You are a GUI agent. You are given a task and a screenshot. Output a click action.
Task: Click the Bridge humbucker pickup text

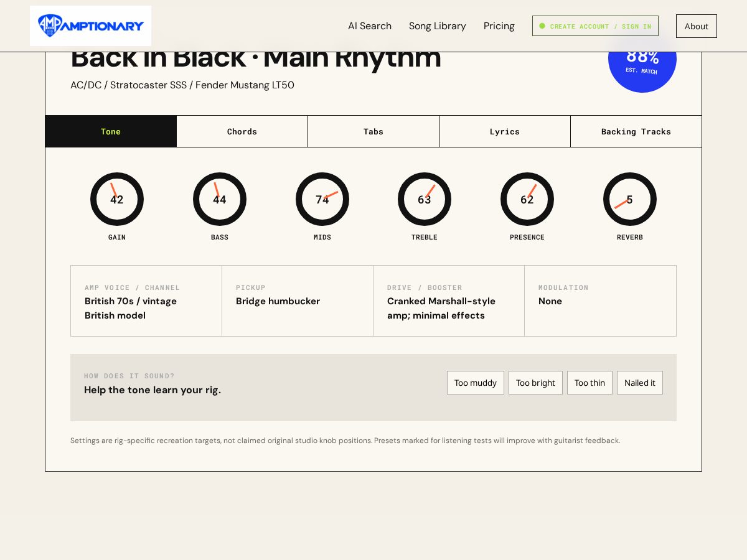point(278,301)
